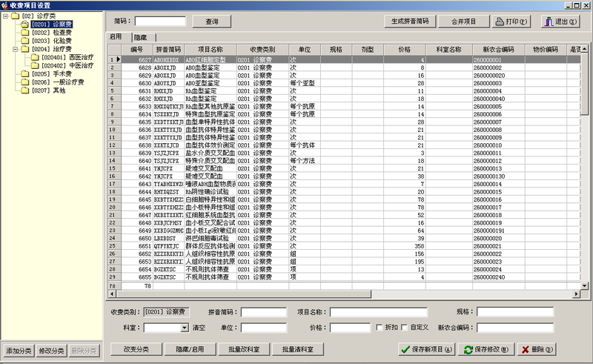Toggle the 折扣 checkbox
Screen dimensions: 593x364
380,327
